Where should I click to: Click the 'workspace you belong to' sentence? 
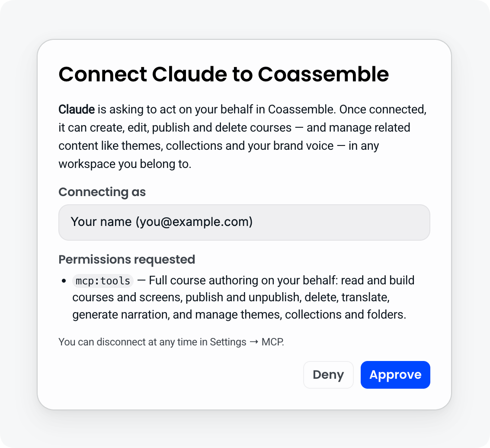coord(125,164)
